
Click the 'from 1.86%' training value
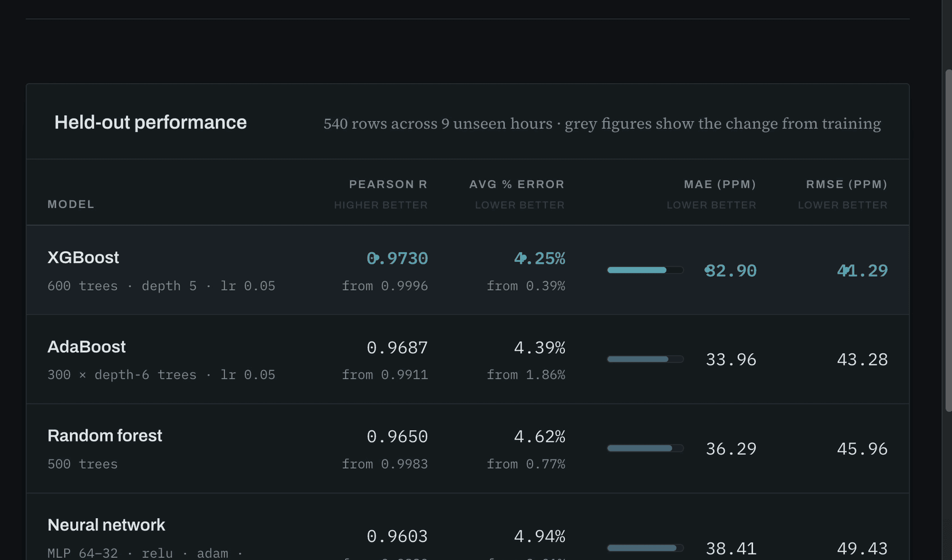[x=526, y=375]
